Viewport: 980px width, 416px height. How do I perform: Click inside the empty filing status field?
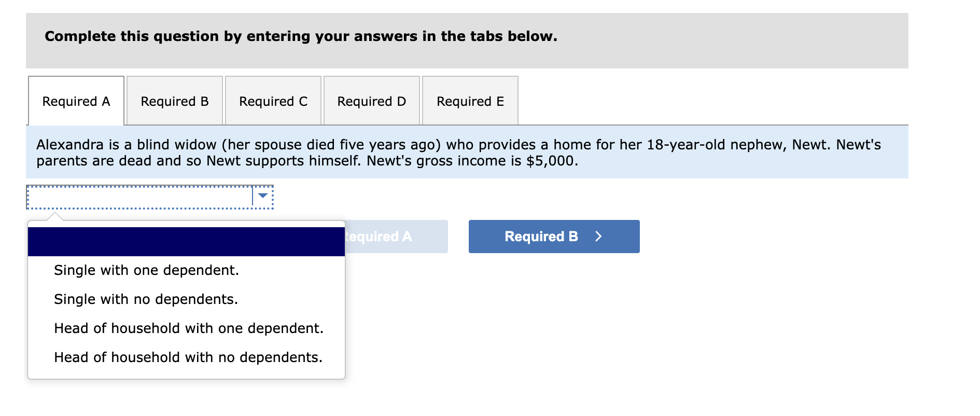pos(139,197)
